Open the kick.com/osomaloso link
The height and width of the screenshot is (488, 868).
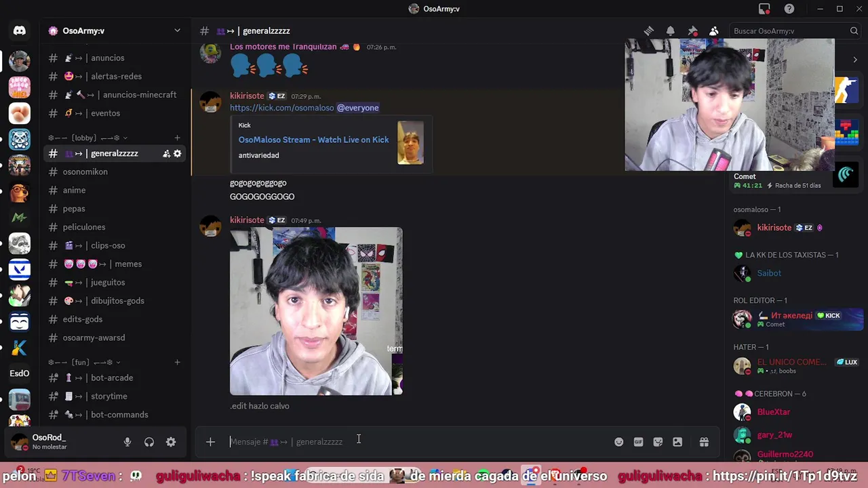(281, 108)
